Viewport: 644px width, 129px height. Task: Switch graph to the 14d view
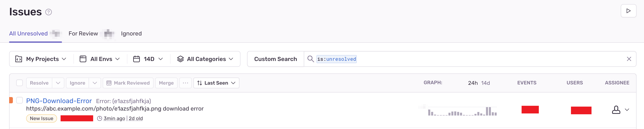point(485,83)
